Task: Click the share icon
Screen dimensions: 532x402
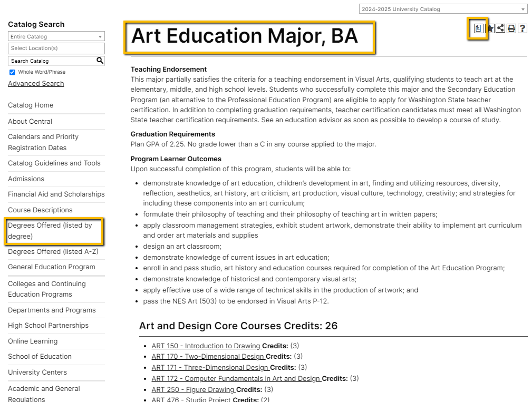Action: pyautogui.click(x=500, y=28)
